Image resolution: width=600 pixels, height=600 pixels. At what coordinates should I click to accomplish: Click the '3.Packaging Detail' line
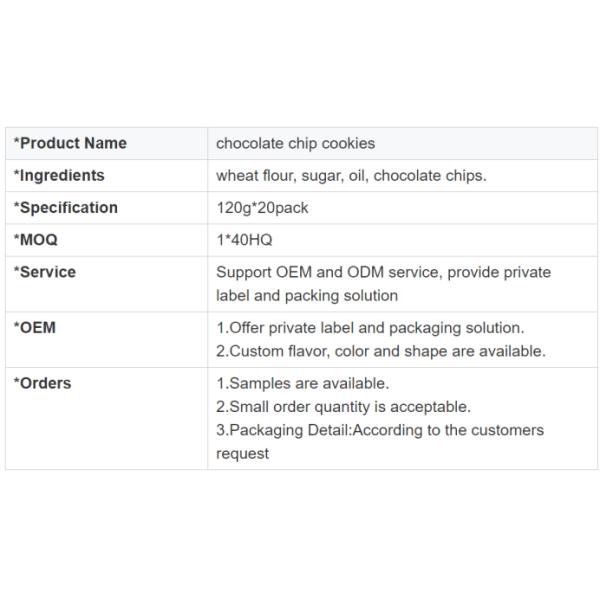click(x=380, y=430)
